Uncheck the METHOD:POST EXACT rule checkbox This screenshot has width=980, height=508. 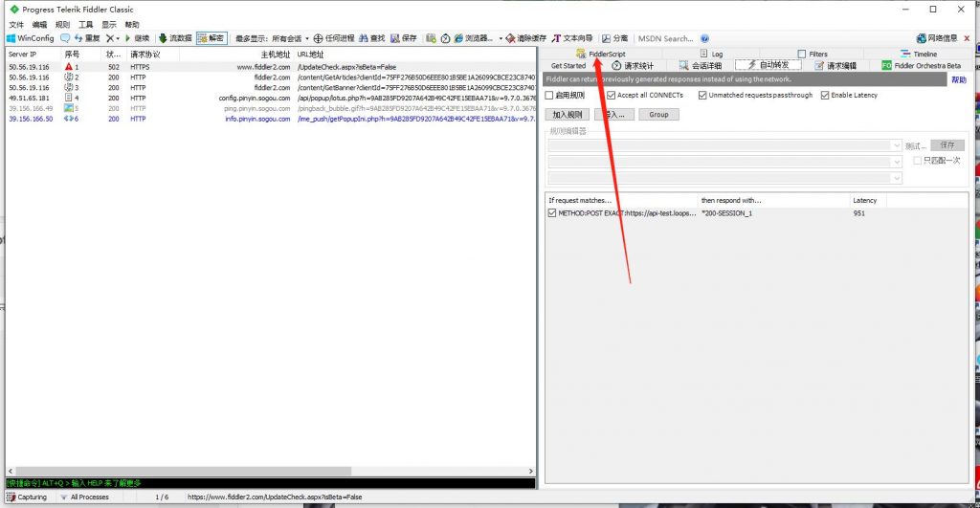pyautogui.click(x=552, y=213)
